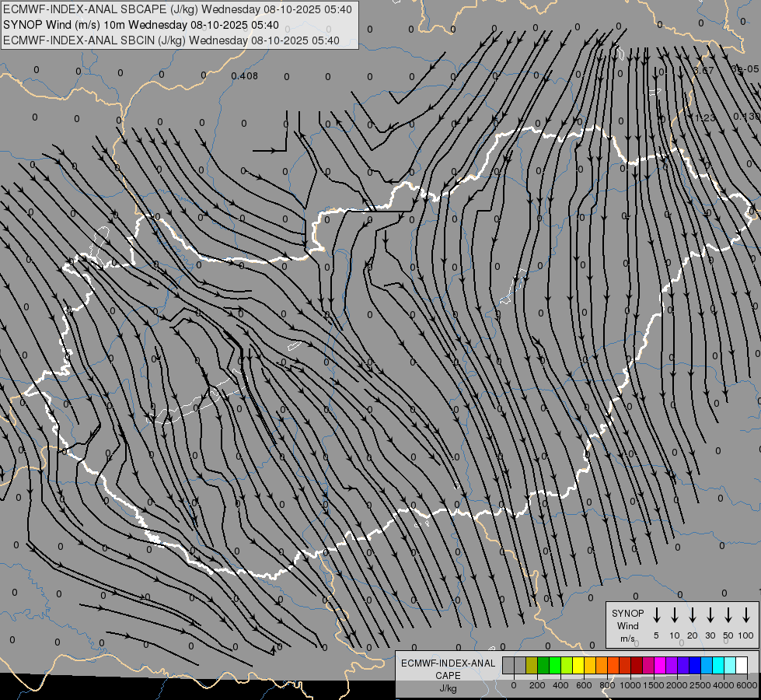Screen dimensions: 761x700
Task: Click the olive CAPE color swatch
Action: coord(532,665)
